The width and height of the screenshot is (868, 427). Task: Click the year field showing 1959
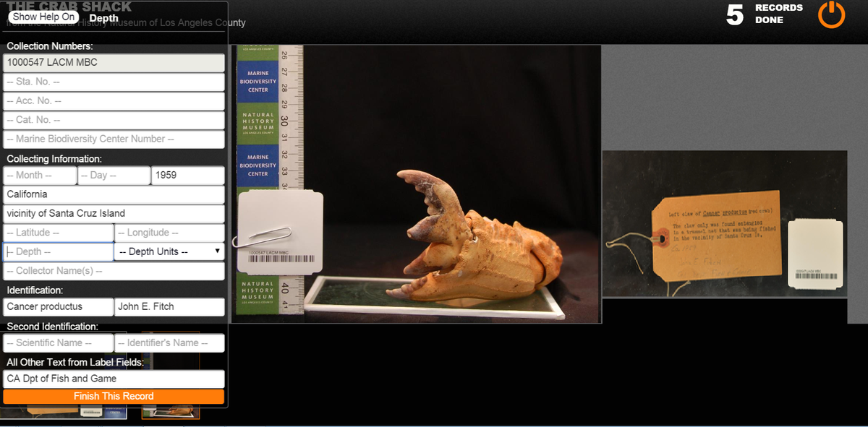click(x=188, y=176)
